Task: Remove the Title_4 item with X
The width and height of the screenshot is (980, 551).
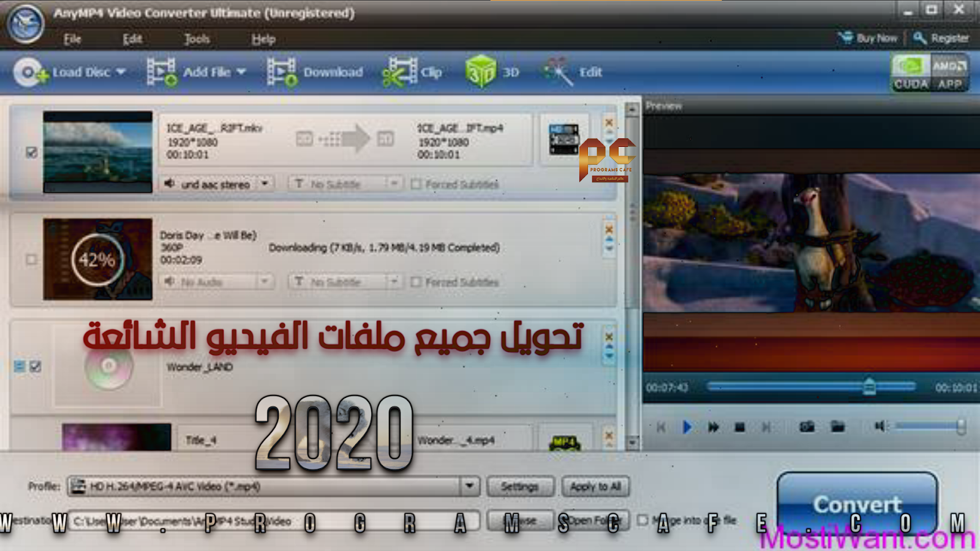Action: coord(609,435)
